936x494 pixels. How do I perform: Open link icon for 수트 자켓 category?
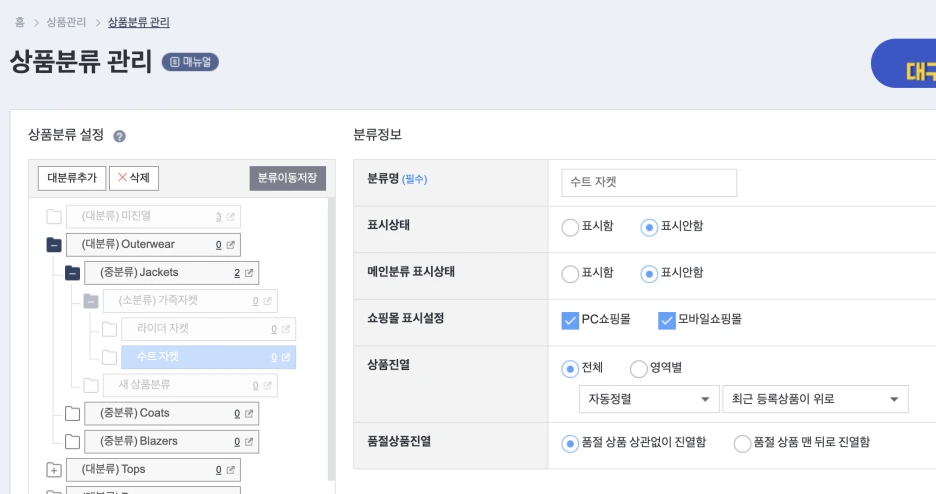point(286,357)
